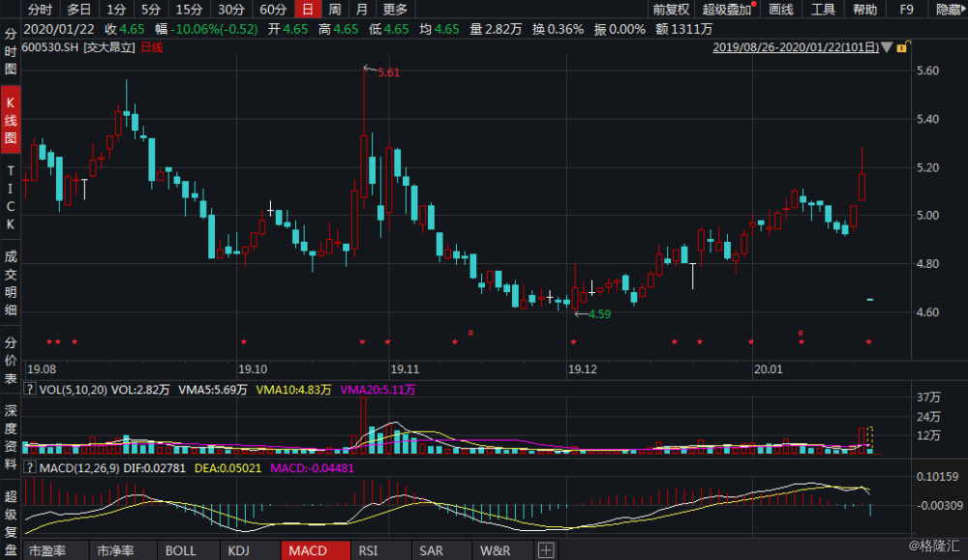Click the 超级叠加 button
This screenshot has width=968, height=560.
(x=727, y=10)
